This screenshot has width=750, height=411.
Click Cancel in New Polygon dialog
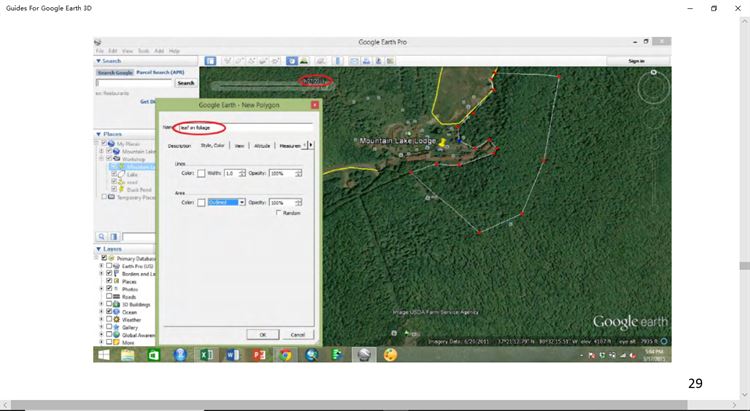coord(298,334)
